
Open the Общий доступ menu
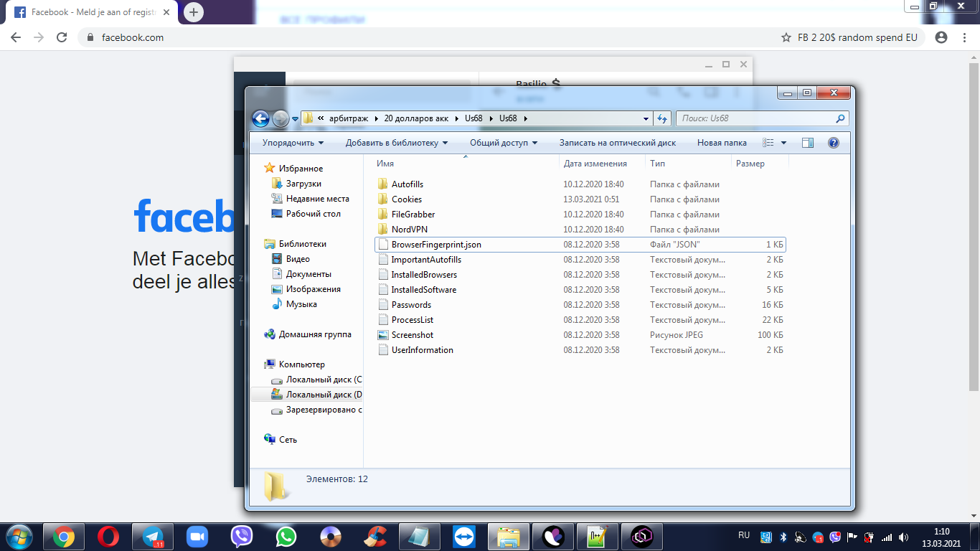point(504,143)
